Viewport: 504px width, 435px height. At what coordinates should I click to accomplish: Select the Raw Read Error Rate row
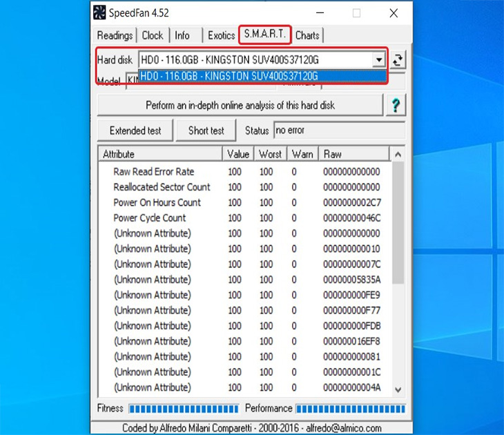[x=246, y=172]
